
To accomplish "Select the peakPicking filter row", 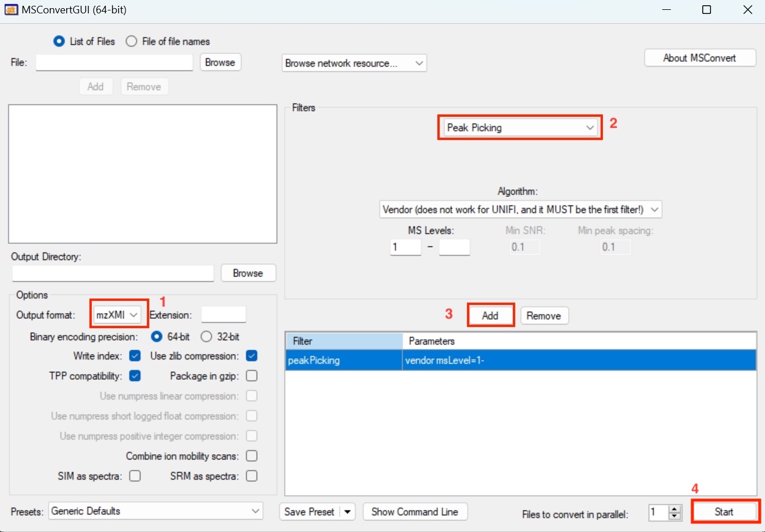I will point(520,360).
